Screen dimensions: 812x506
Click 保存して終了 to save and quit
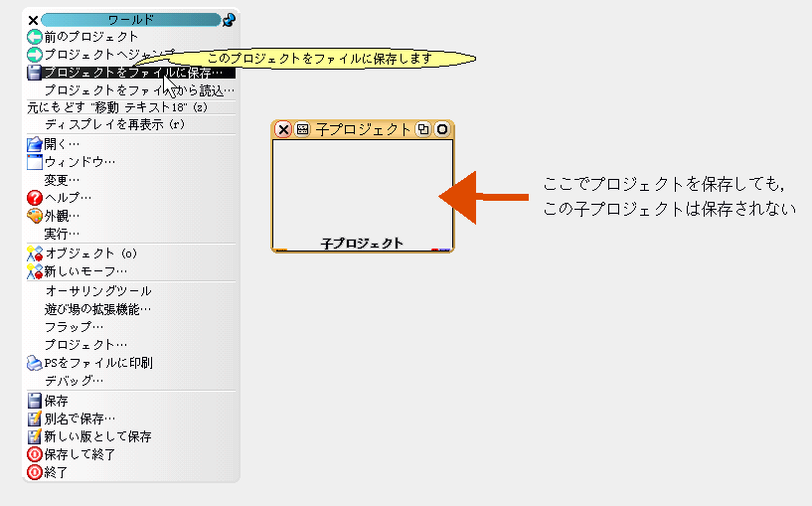(80, 454)
